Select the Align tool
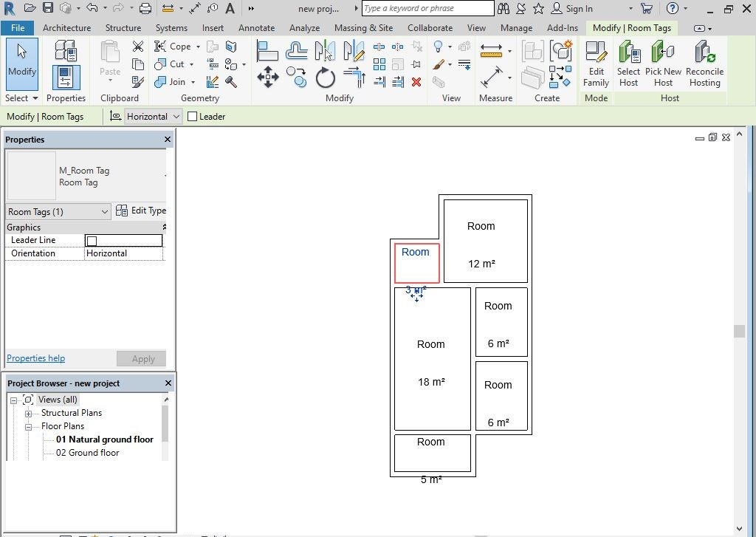Screen dimensions: 756x537 tap(267, 51)
